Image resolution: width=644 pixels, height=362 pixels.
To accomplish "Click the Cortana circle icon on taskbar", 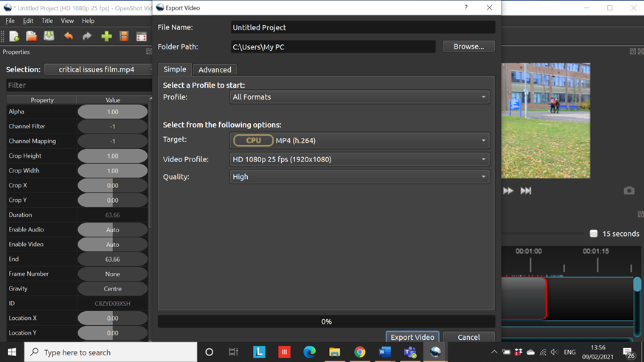I will 209,352.
